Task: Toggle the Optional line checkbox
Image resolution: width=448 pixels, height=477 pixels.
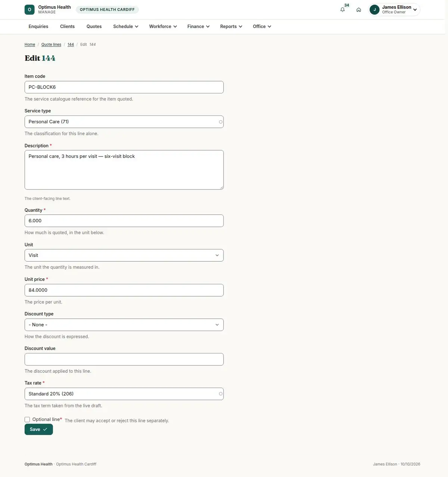Action: coord(27,419)
